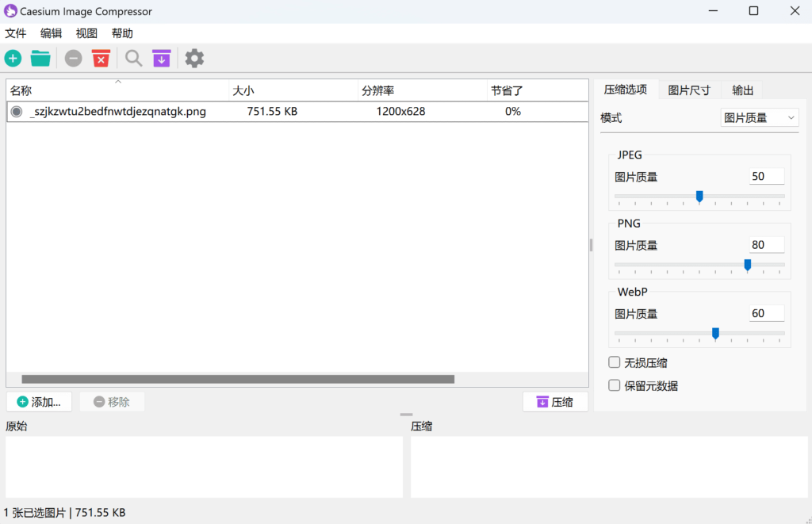The height and width of the screenshot is (524, 812).
Task: Click the 压缩 button below the list
Action: (555, 402)
